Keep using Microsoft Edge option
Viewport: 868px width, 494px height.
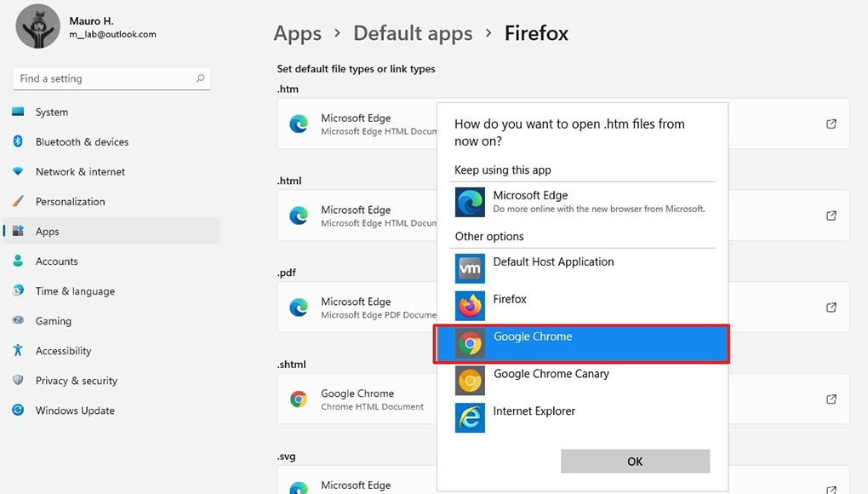tap(581, 202)
